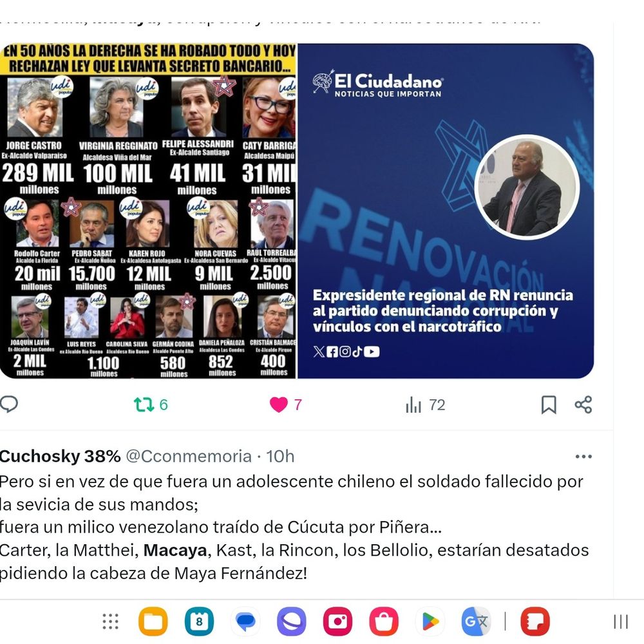Open the mayors corruption infographic image

pyautogui.click(x=148, y=211)
